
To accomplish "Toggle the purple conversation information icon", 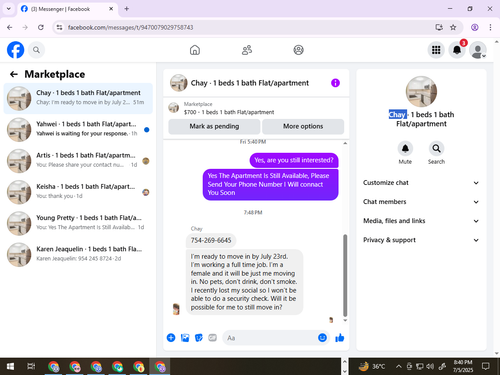I will pyautogui.click(x=335, y=83).
